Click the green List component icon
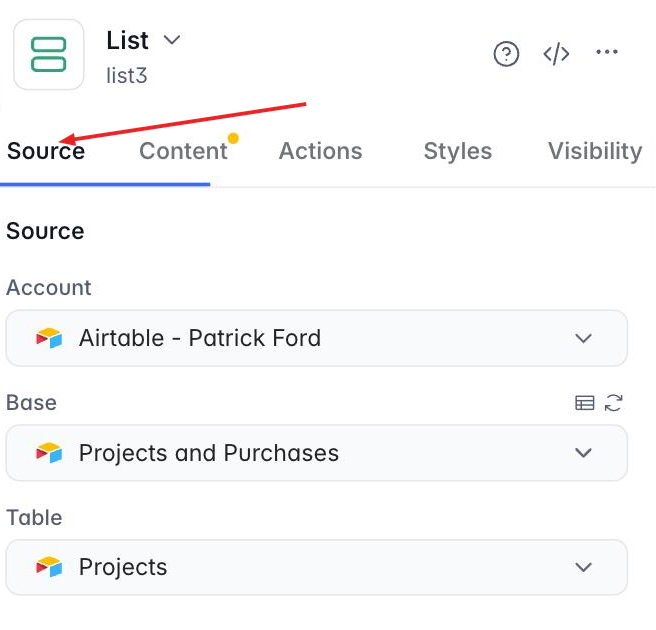 click(49, 54)
